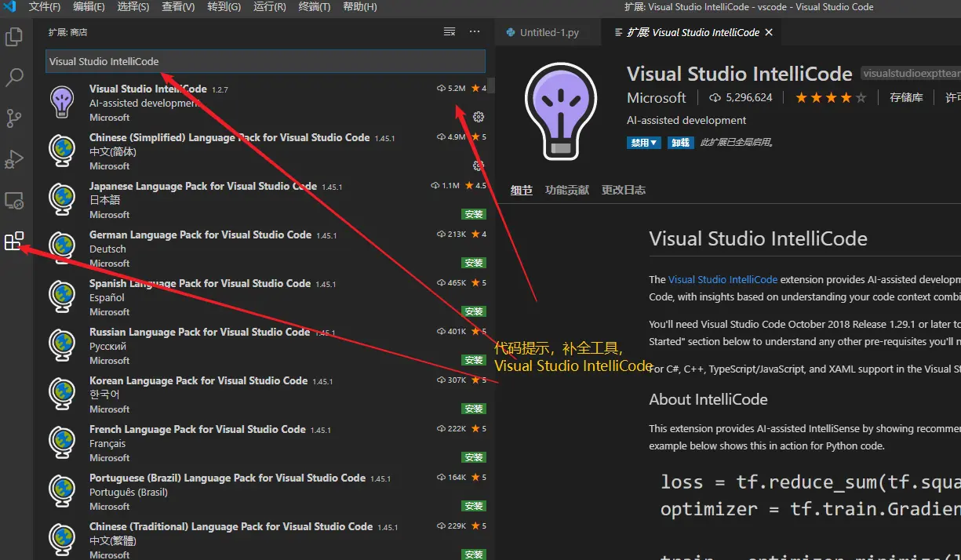
Task: Open the 帮助(H) menu
Action: click(x=359, y=7)
